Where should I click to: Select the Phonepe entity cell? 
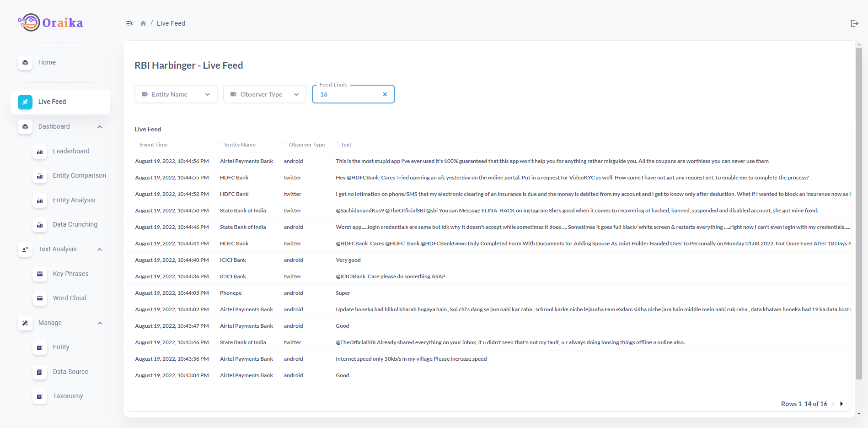point(230,293)
